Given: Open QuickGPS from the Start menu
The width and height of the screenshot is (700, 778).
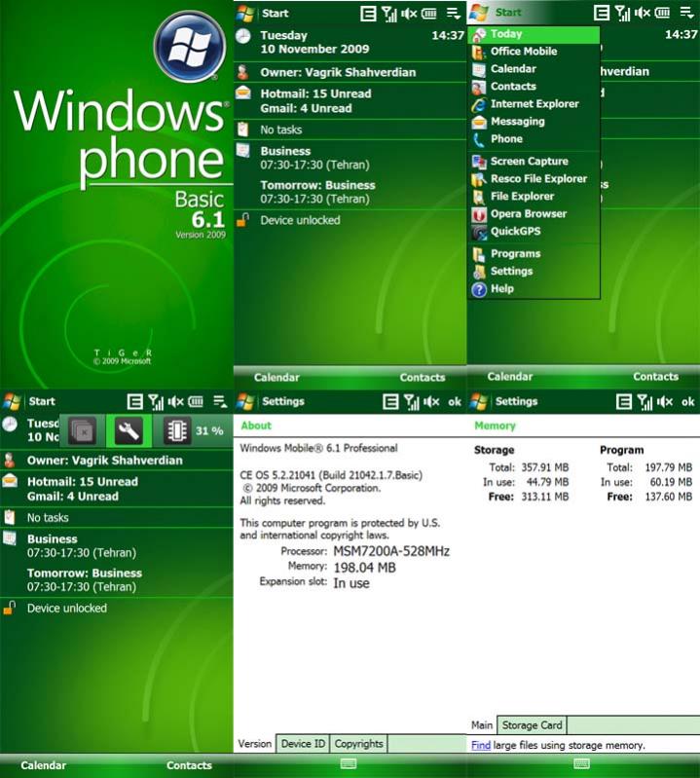Looking at the screenshot, I should tap(534, 231).
